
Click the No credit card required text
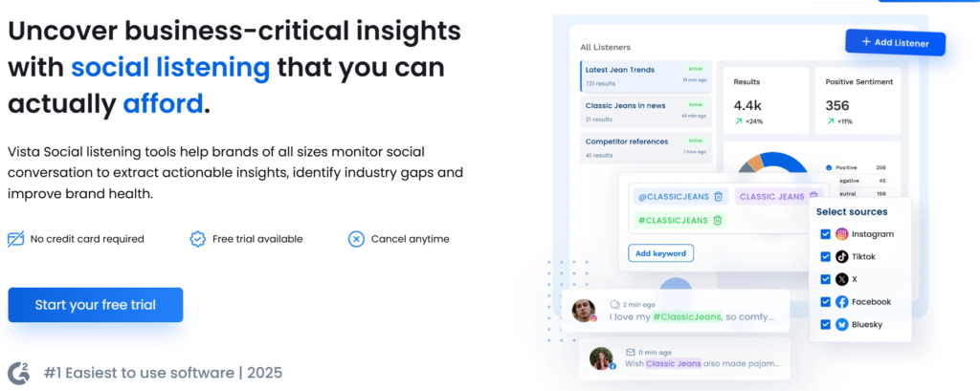pyautogui.click(x=87, y=239)
